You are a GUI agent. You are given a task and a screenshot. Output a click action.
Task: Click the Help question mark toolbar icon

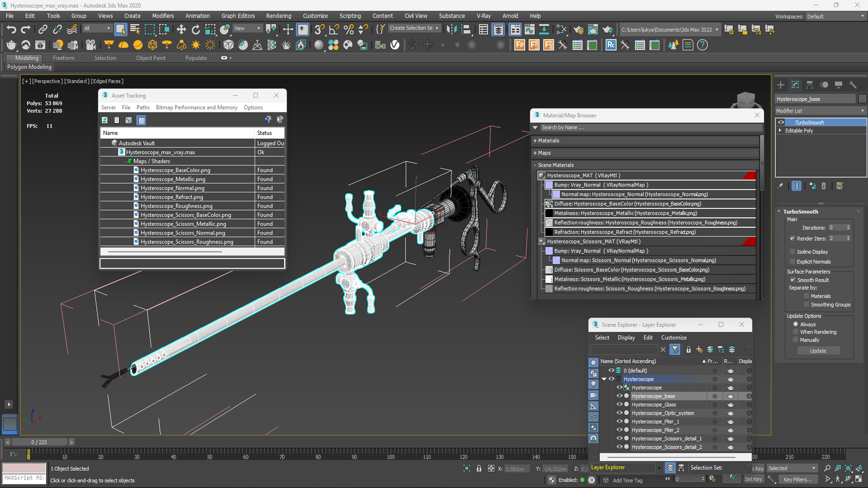click(x=702, y=45)
